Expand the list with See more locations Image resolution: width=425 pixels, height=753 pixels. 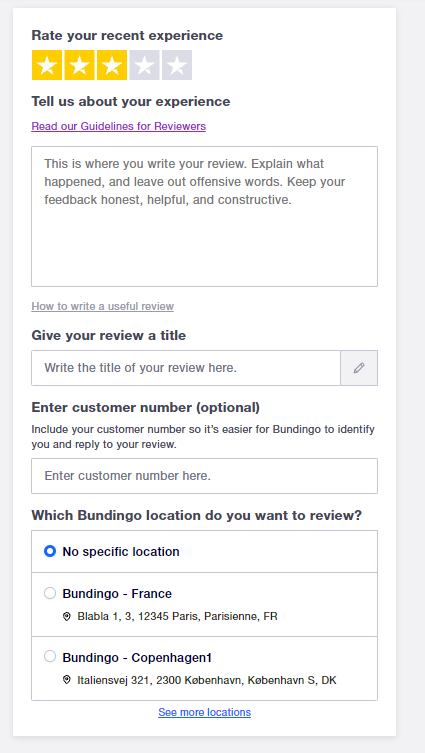[205, 712]
